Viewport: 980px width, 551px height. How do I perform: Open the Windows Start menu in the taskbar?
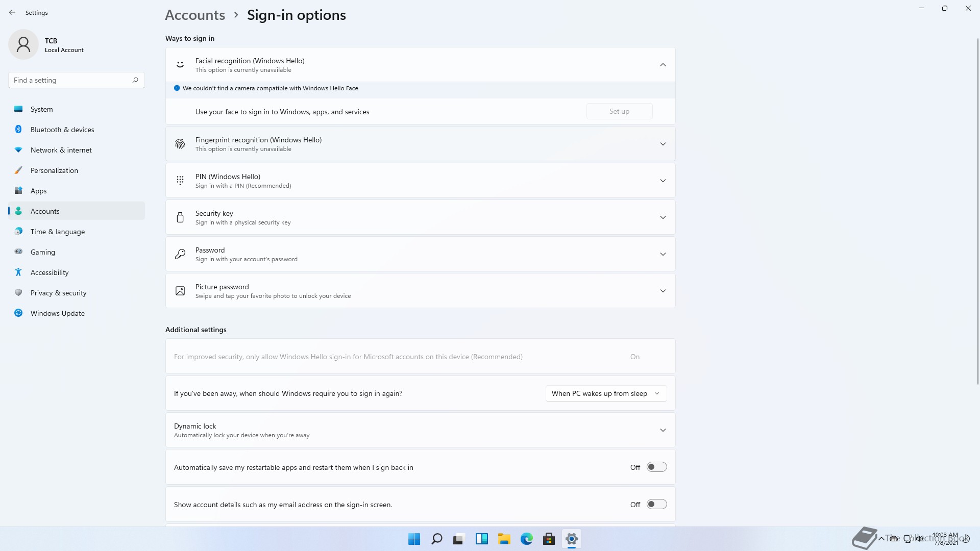coord(414,539)
